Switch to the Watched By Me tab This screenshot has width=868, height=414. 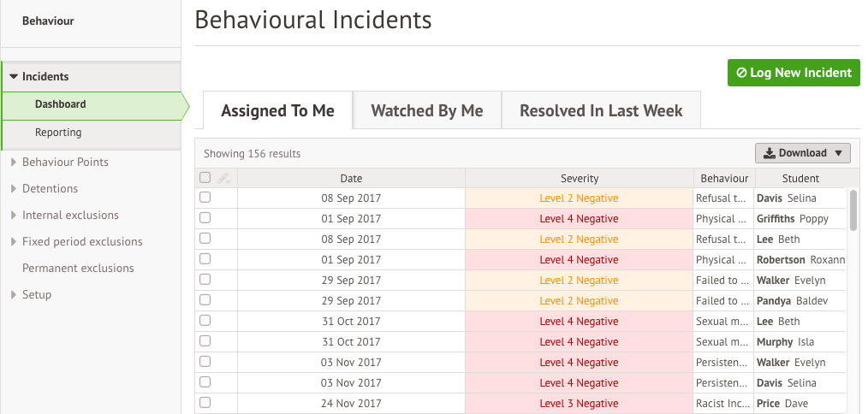click(x=427, y=110)
